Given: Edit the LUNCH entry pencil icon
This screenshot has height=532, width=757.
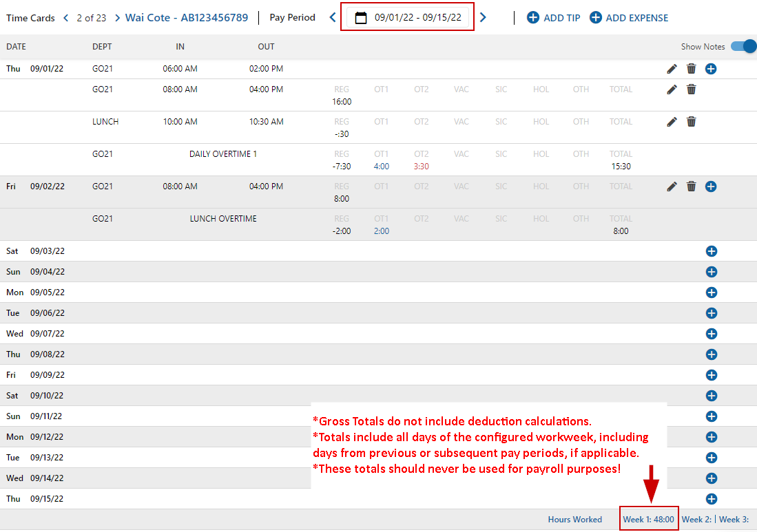Looking at the screenshot, I should coord(672,122).
